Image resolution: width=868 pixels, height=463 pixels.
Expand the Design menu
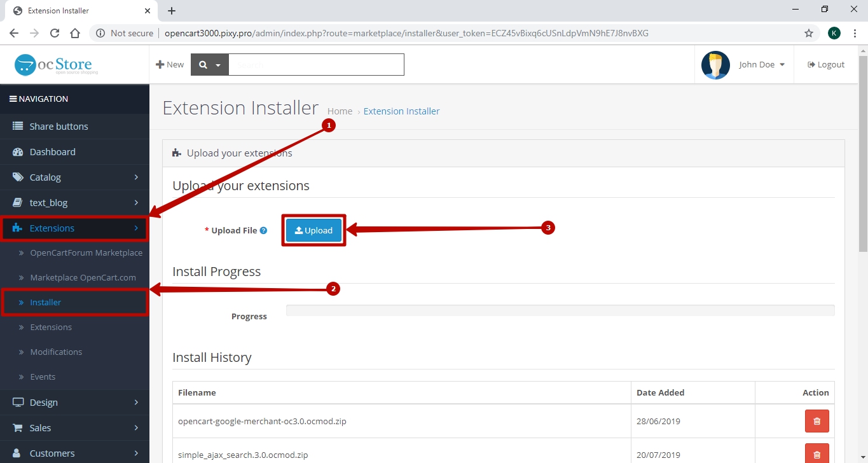point(74,403)
